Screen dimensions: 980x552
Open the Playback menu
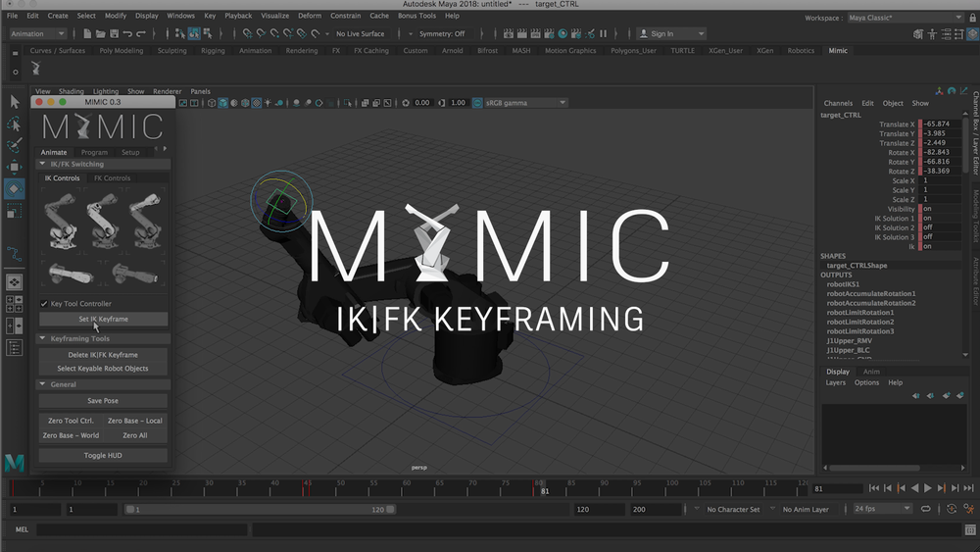[238, 16]
